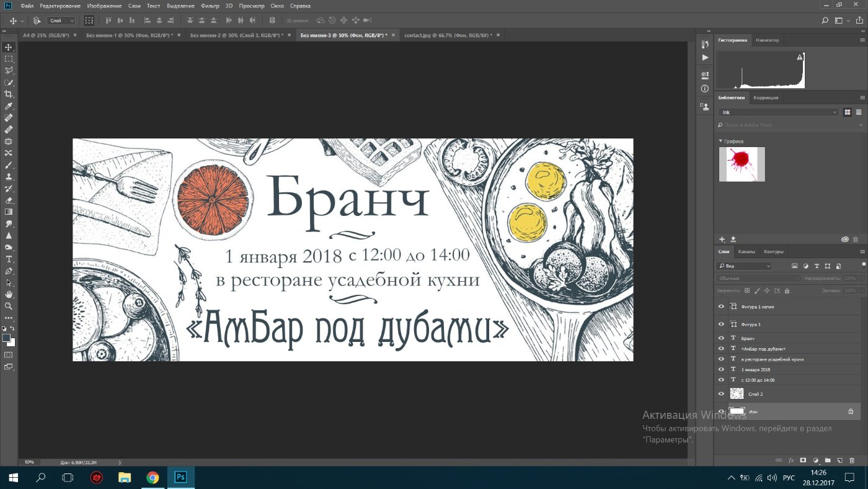Select the Hand tool

9,294
